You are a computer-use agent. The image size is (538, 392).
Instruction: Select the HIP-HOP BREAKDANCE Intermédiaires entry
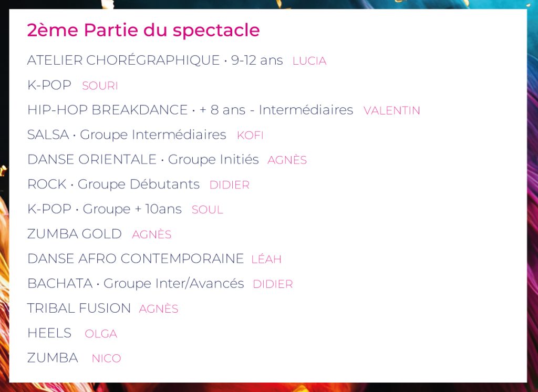[x=190, y=110]
